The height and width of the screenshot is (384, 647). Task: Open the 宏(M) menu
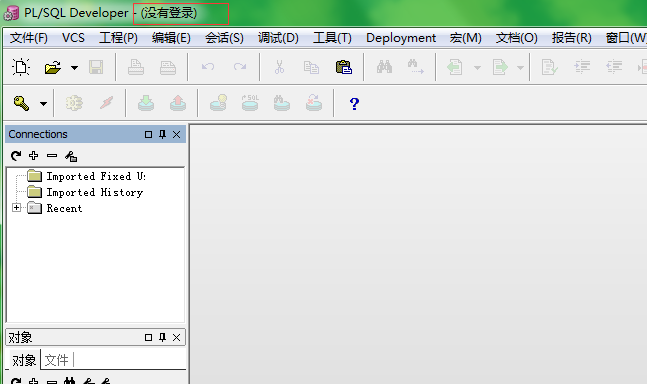click(465, 38)
